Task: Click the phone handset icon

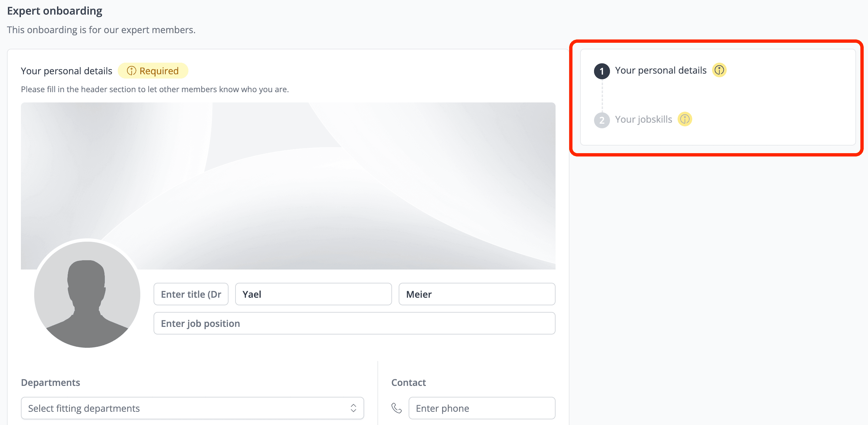Action: click(396, 408)
